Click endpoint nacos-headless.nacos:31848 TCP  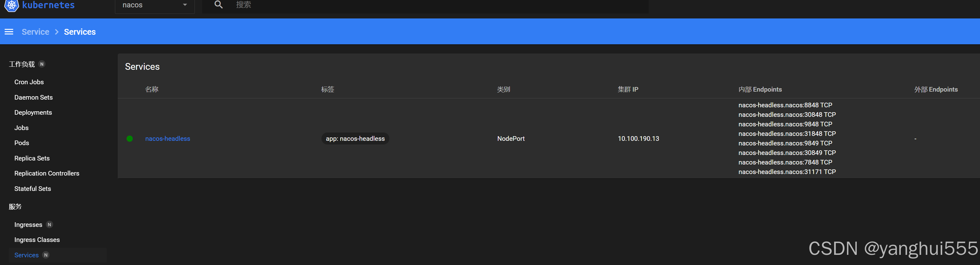pos(787,133)
